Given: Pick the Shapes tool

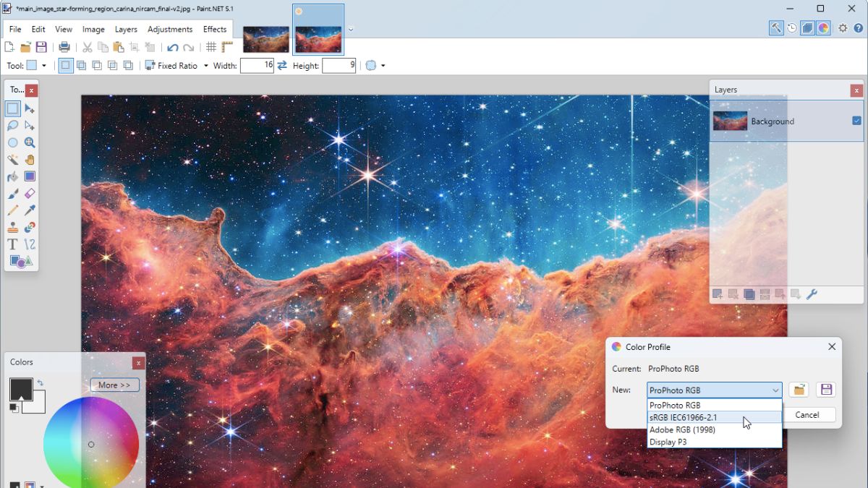Looking at the screenshot, I should [21, 261].
